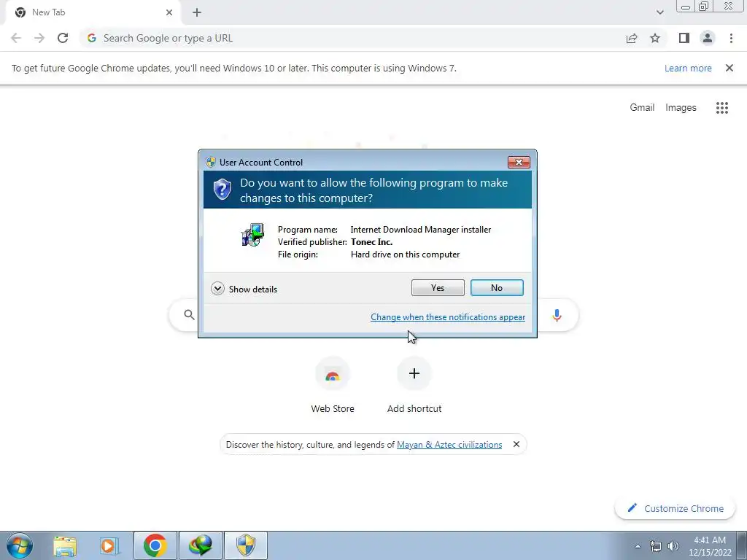Open Learn more about Chrome updates

(688, 68)
